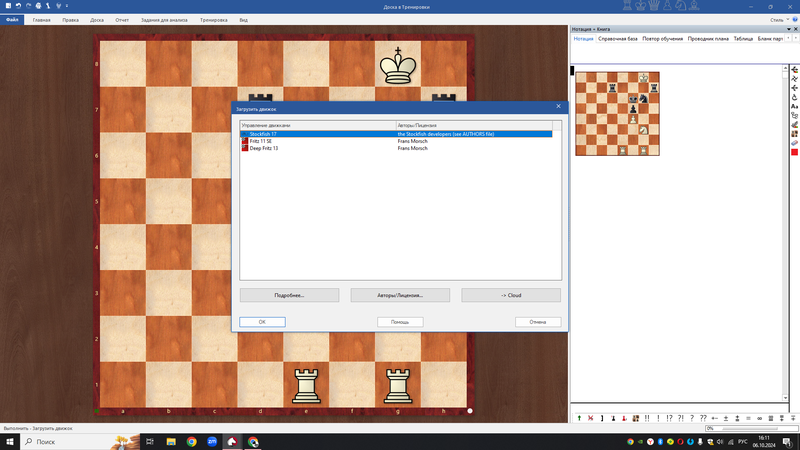Click the green up arrow promote icon
This screenshot has width=800, height=450.
click(x=579, y=418)
